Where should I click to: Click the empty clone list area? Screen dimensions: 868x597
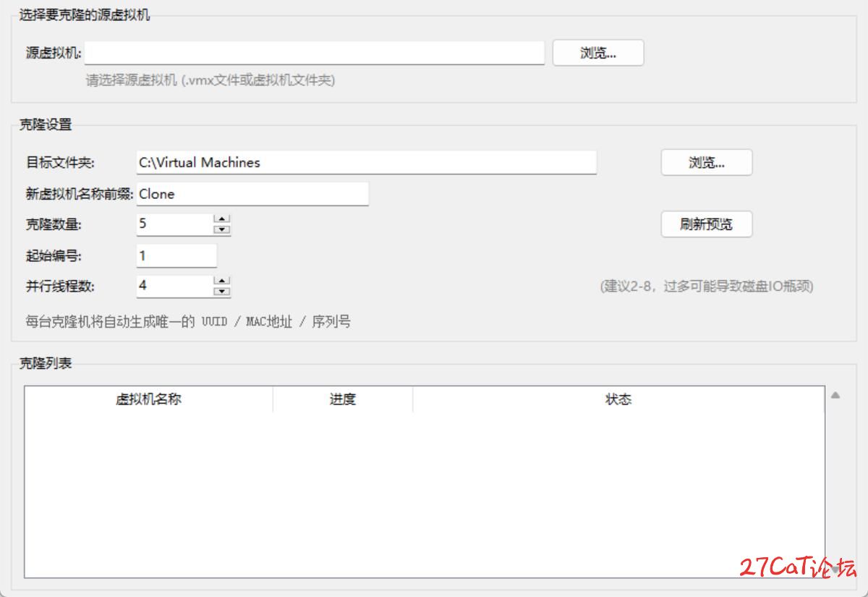[x=424, y=492]
